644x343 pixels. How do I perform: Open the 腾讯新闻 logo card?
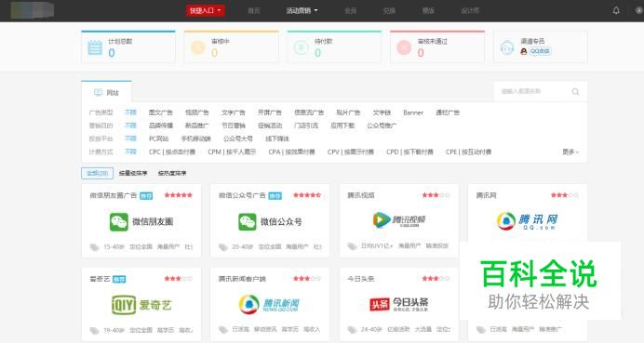(269, 305)
